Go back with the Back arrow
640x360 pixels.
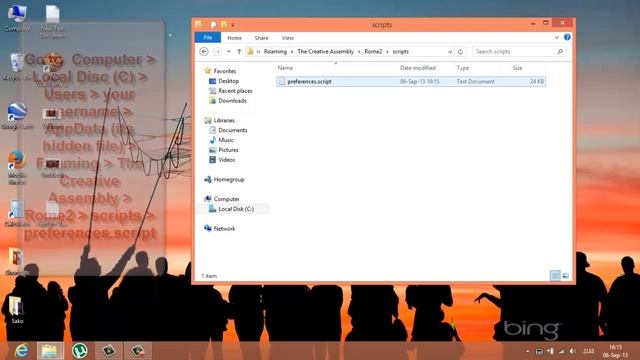tap(204, 52)
